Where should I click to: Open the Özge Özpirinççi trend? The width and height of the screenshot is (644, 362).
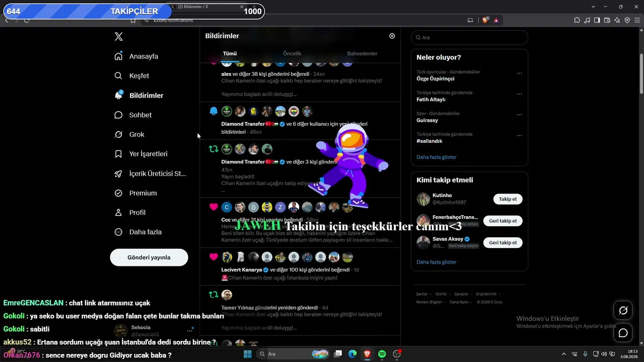point(435,78)
